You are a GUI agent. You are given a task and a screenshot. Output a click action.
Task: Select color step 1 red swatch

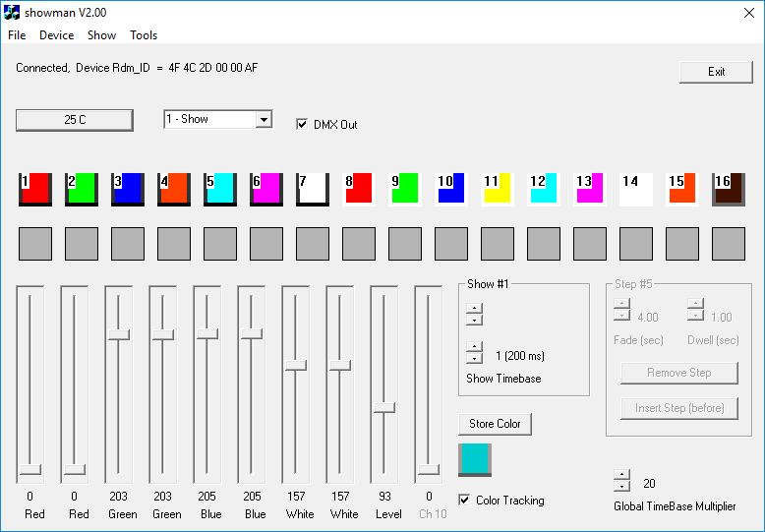click(35, 189)
